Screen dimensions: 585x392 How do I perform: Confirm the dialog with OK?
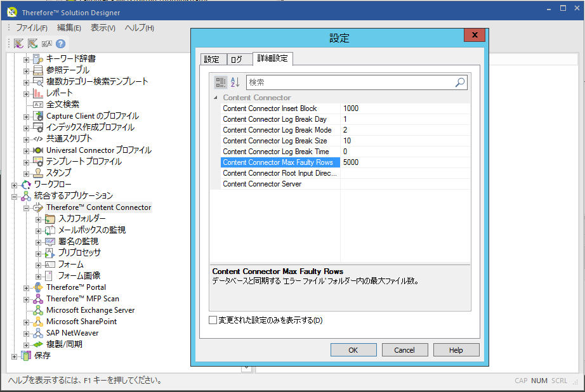(353, 350)
